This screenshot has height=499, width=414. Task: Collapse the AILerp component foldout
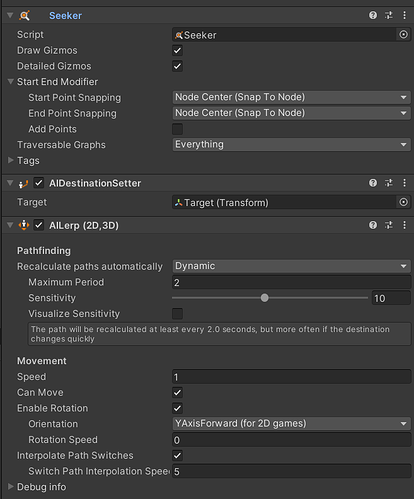pos(10,225)
